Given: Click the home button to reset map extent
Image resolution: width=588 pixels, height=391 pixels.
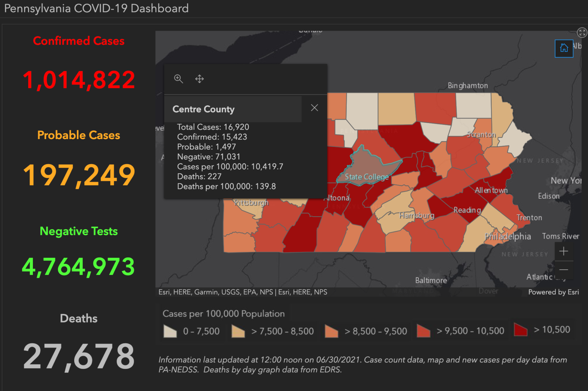Looking at the screenshot, I should coord(564,48).
